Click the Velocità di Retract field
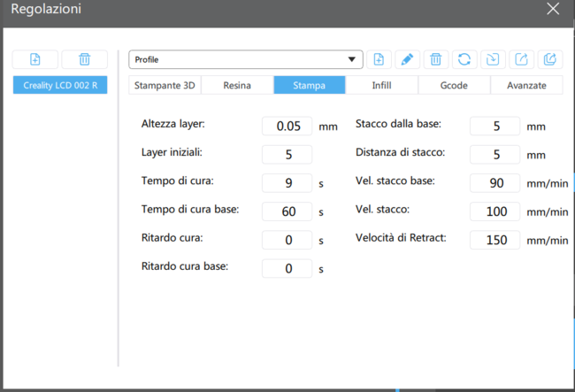575x392 pixels. click(494, 240)
